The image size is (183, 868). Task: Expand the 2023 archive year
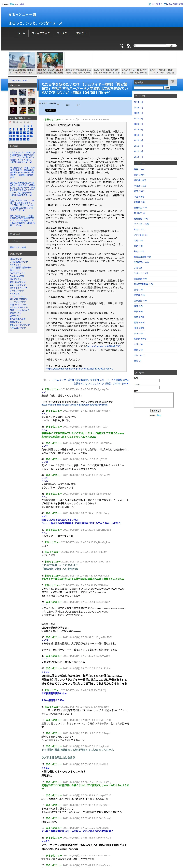(x=138, y=107)
